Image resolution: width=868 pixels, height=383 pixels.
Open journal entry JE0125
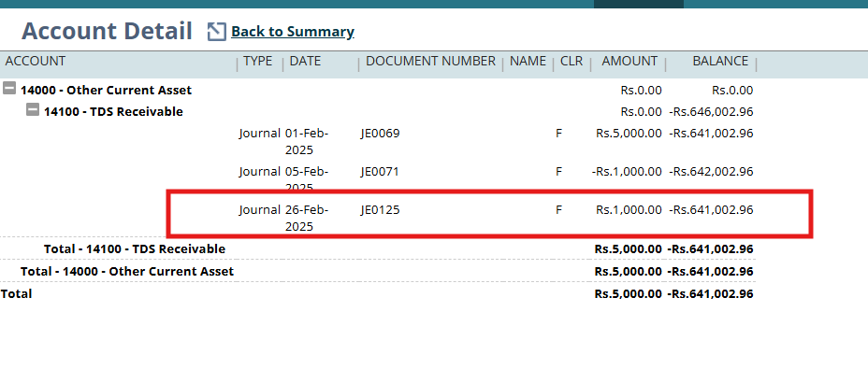pyautogui.click(x=380, y=210)
